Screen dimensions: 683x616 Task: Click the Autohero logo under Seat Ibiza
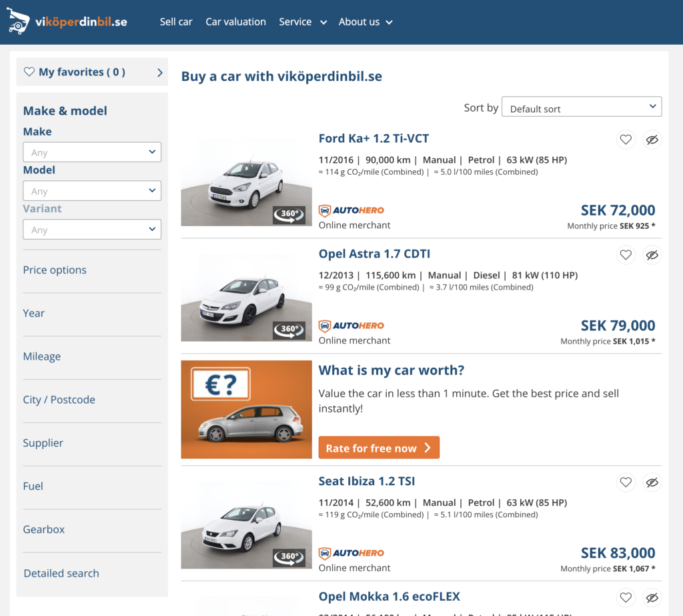(352, 553)
